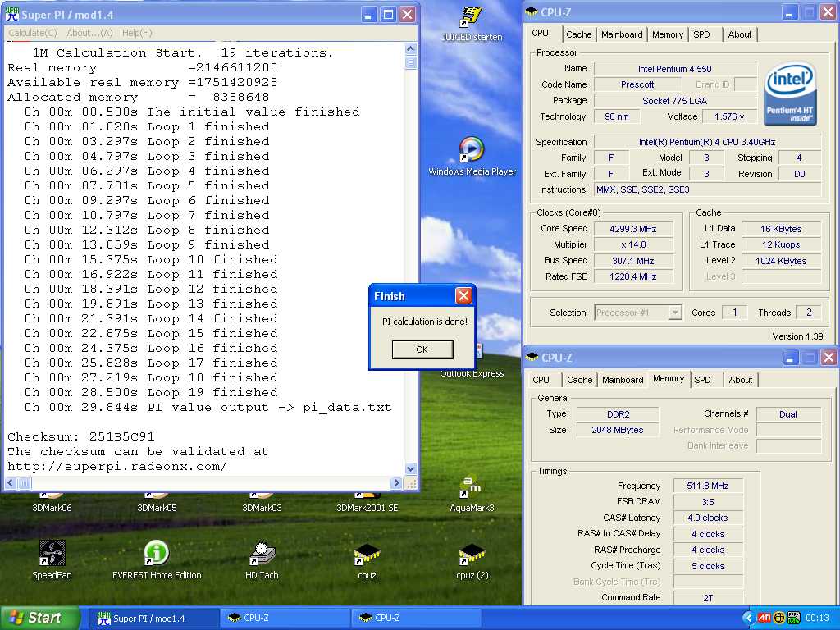Select Mainboard tab in upper CPU-Z window
The width and height of the screenshot is (840, 630).
point(622,34)
